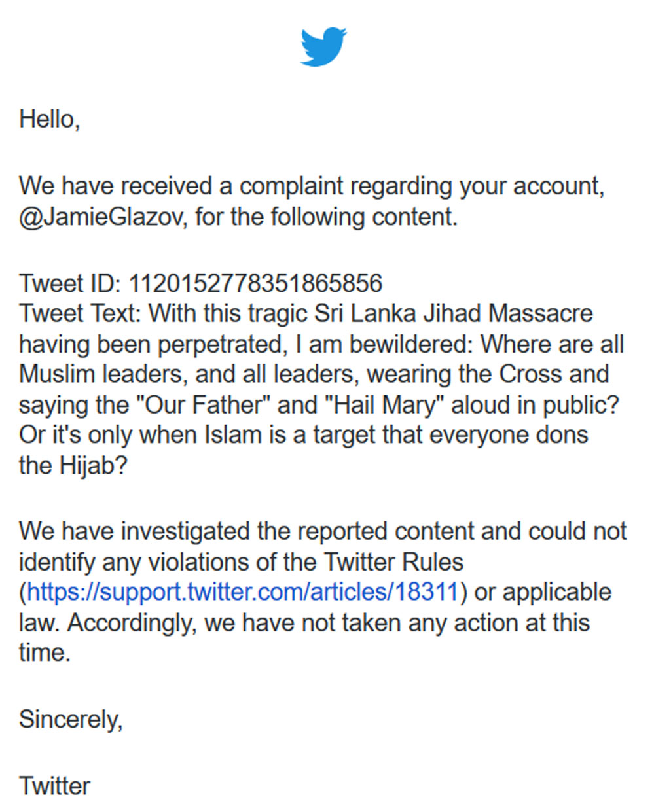Click the 'Tweet Text:' label
The height and width of the screenshot is (812, 654).
tap(80, 313)
